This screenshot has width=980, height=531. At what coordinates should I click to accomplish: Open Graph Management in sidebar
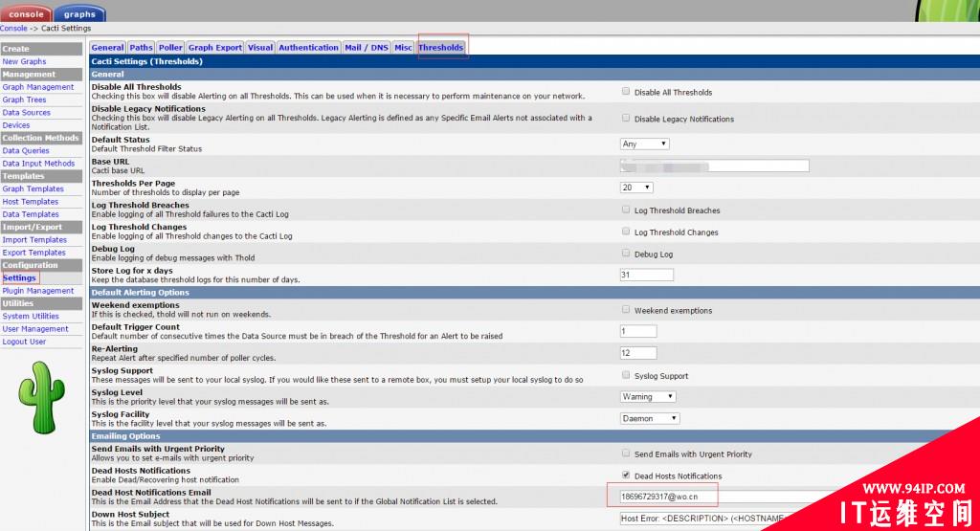[x=38, y=87]
